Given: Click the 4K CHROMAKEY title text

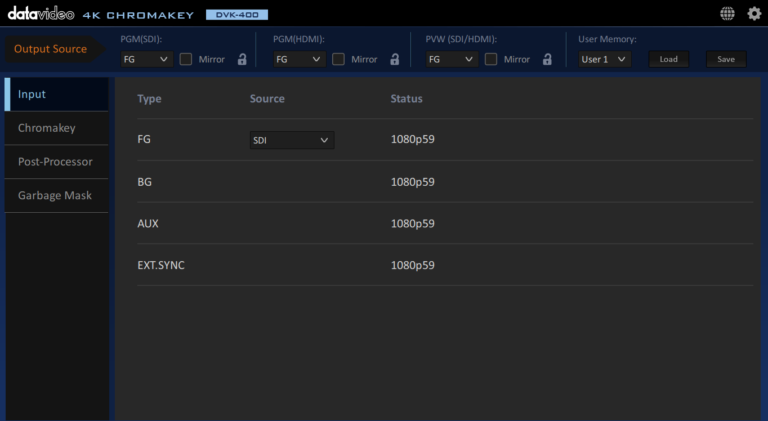Looking at the screenshot, I should pyautogui.click(x=138, y=15).
